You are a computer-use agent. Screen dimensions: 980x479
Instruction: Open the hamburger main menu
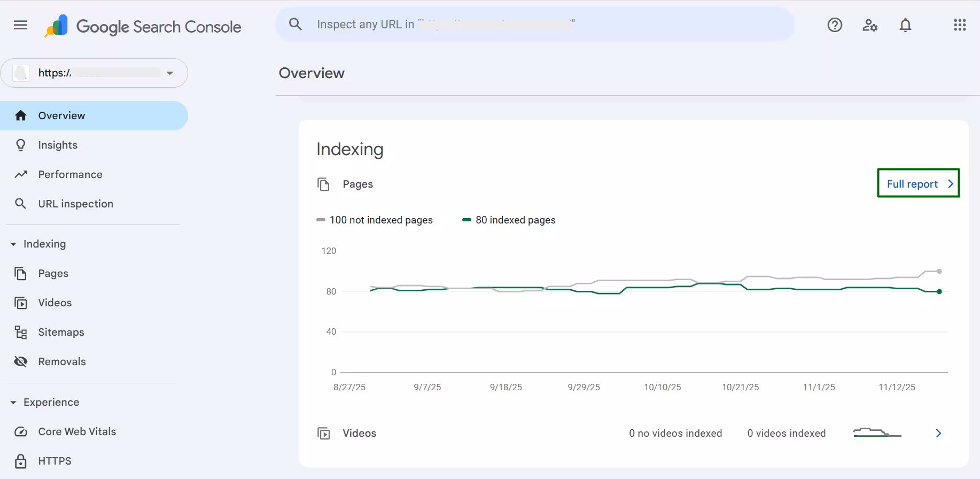click(x=20, y=25)
